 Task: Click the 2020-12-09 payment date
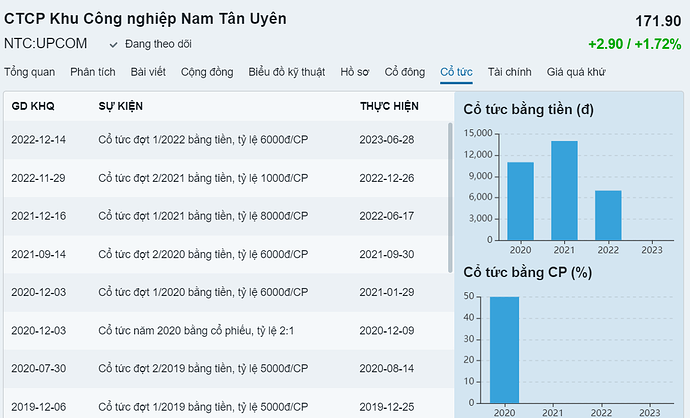(387, 330)
